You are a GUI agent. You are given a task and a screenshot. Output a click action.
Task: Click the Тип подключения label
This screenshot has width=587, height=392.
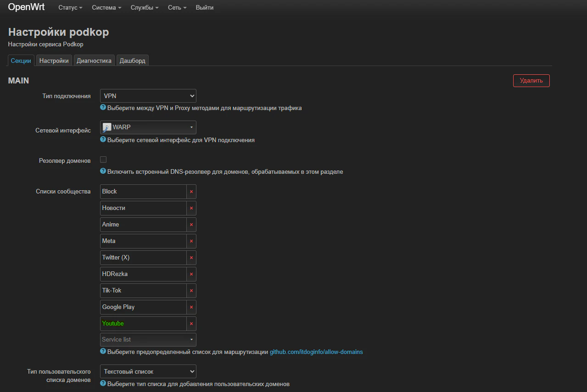[x=67, y=96]
